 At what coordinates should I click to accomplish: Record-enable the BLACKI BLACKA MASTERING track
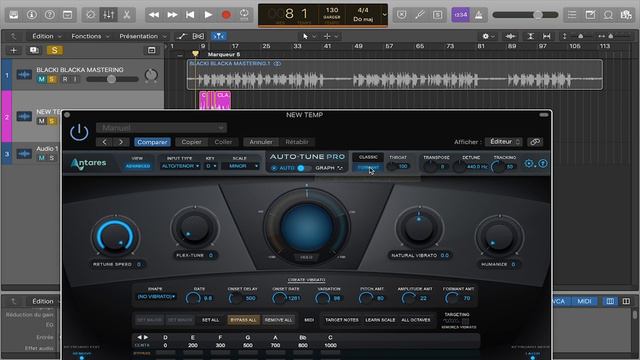[65, 79]
